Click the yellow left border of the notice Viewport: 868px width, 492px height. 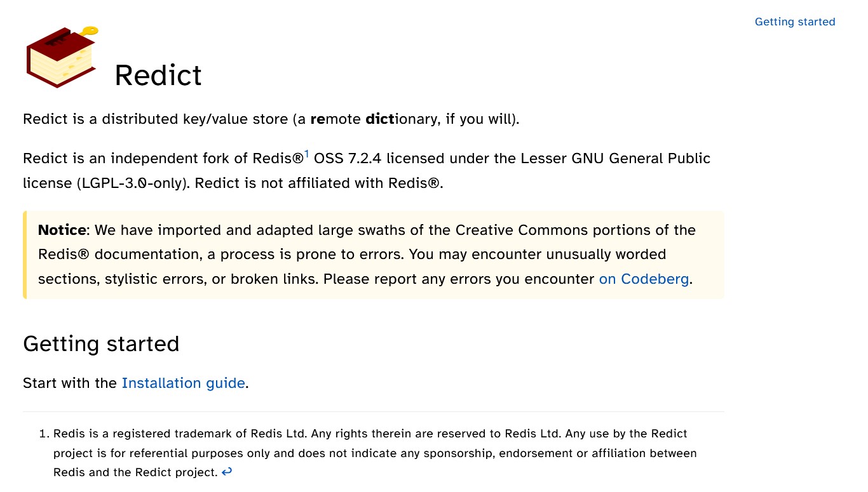click(25, 255)
